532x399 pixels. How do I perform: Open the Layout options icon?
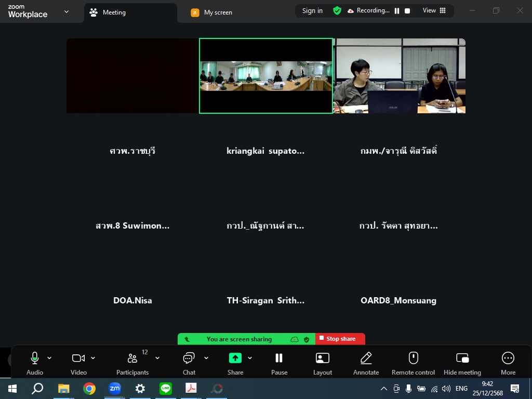tap(323, 358)
